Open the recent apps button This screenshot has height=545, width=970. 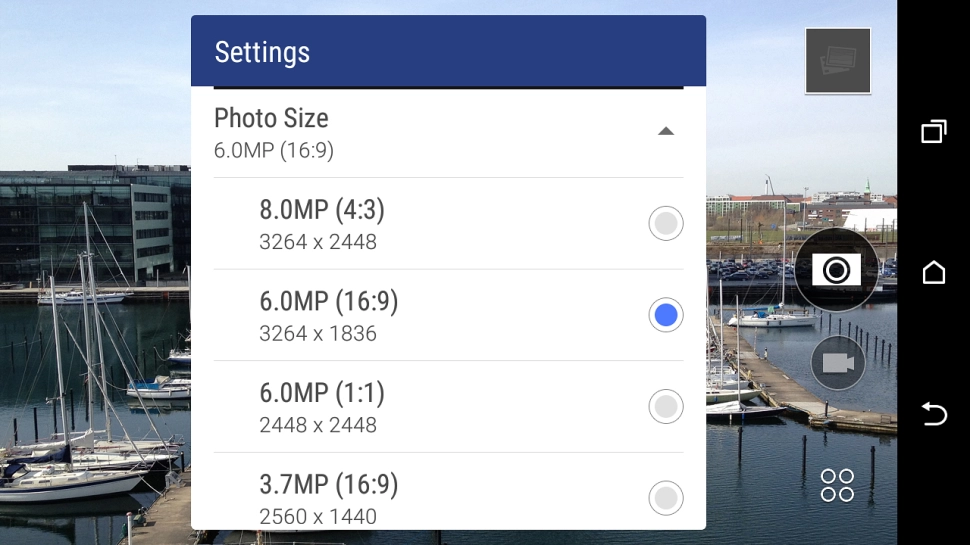tap(933, 132)
